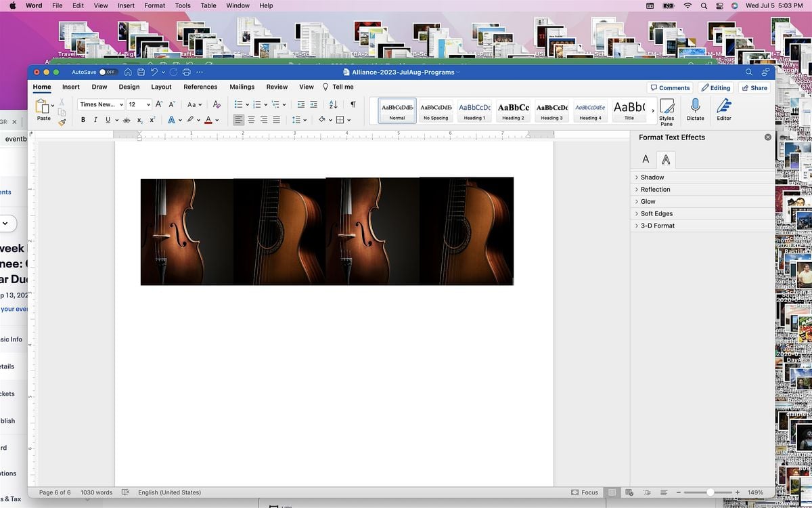Decrease font size with the smaller A icon
This screenshot has height=508, width=812.
click(x=172, y=104)
